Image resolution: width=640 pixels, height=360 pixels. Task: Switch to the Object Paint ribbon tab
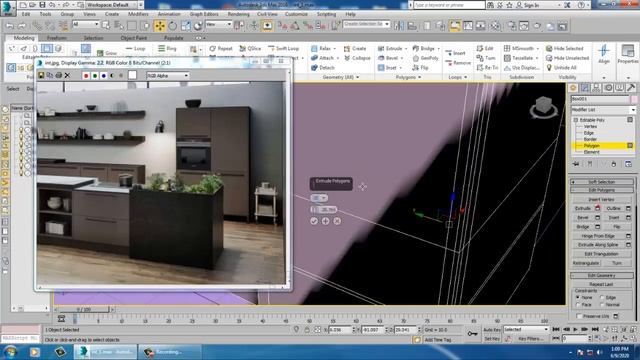133,38
